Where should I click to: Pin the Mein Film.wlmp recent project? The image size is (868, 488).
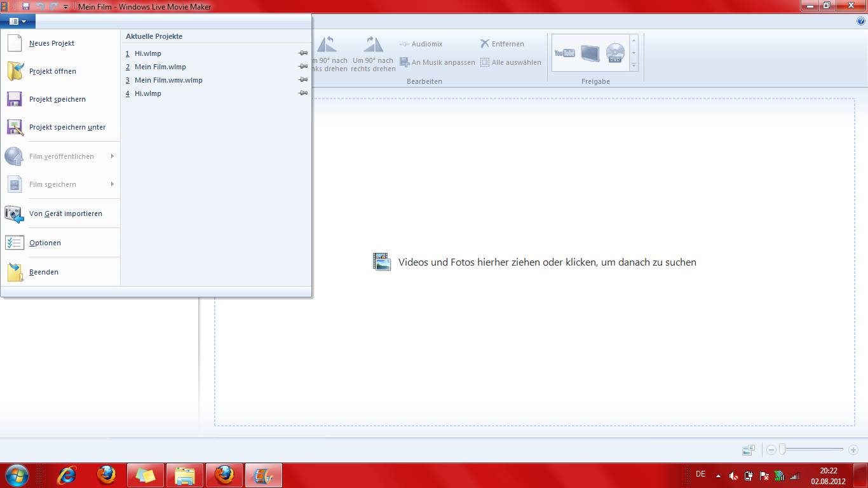tap(303, 67)
